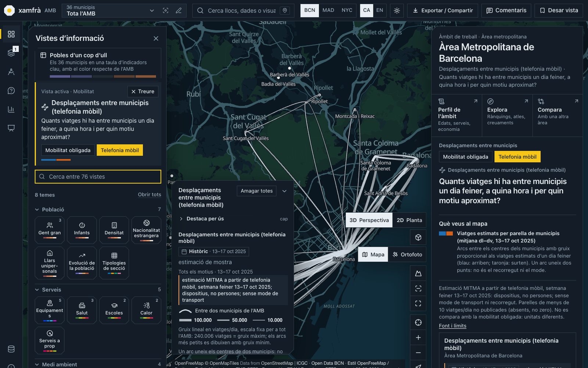Click Exportar / Compartir button
This screenshot has width=588, height=368.
(x=442, y=11)
